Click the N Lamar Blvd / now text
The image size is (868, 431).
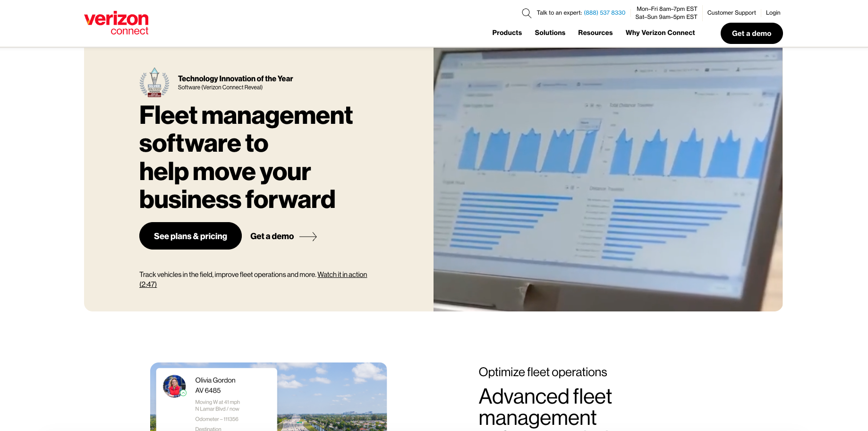tap(217, 409)
